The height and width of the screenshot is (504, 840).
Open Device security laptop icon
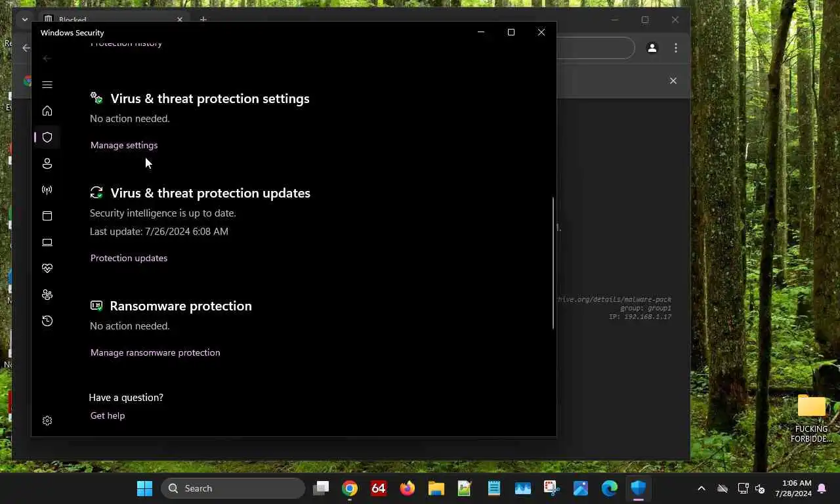47,242
